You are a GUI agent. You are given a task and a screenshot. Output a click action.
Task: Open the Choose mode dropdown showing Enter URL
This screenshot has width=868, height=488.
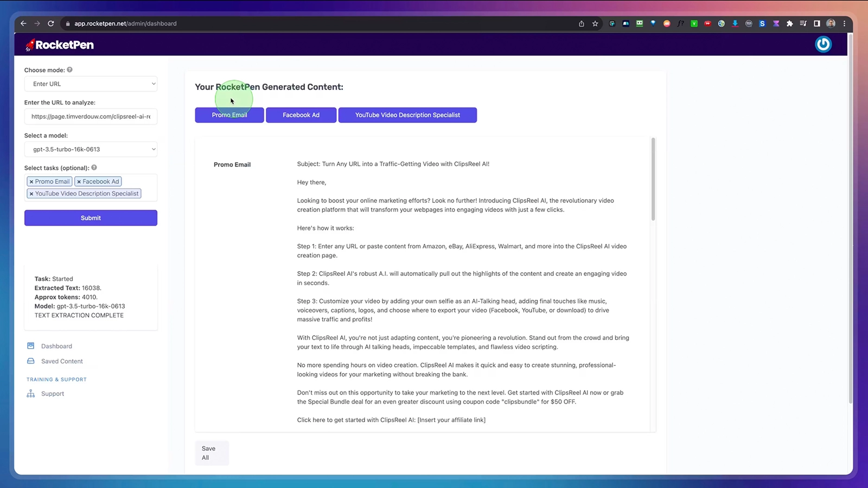[91, 84]
